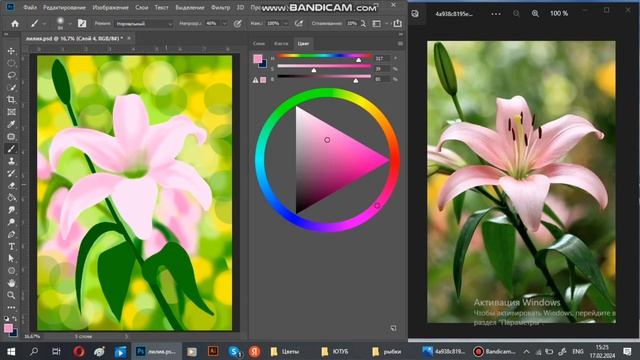Switch to the Цвет panel tab
The height and width of the screenshot is (360, 640).
pyautogui.click(x=303, y=43)
